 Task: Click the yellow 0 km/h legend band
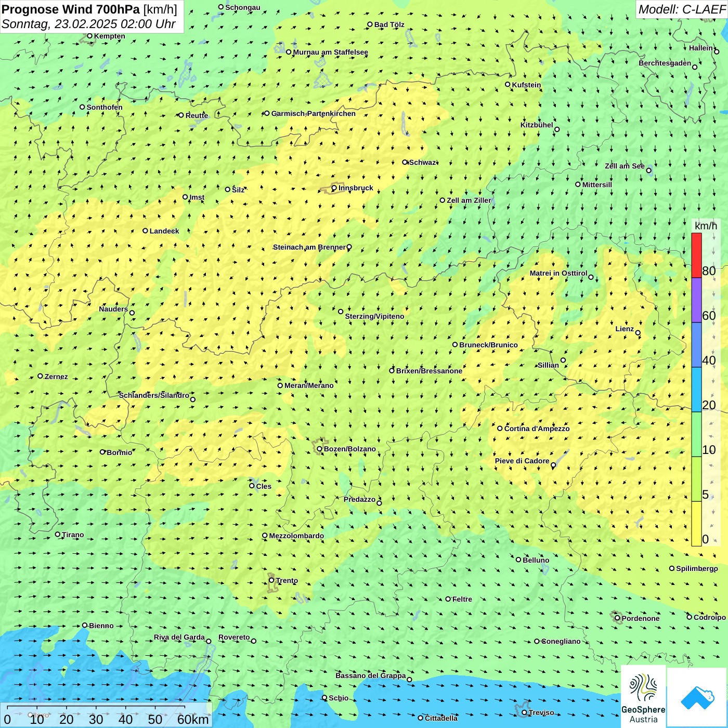click(x=696, y=524)
